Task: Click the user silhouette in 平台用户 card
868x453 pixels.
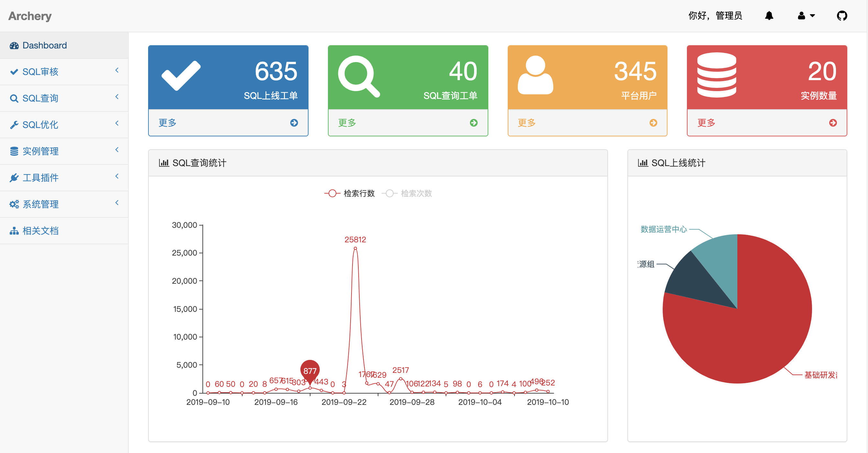Action: [536, 75]
